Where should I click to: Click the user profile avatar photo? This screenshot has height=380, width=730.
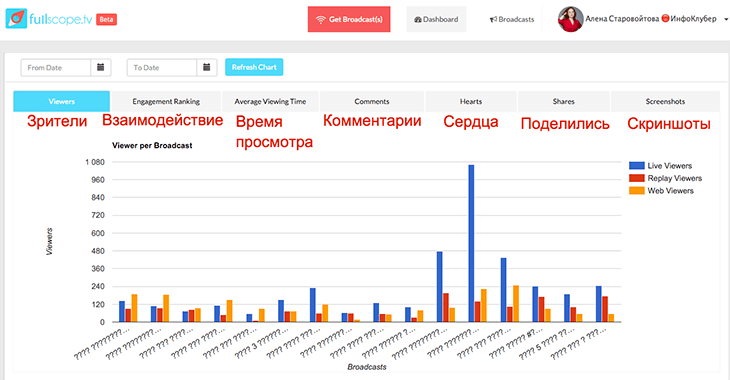click(x=570, y=19)
